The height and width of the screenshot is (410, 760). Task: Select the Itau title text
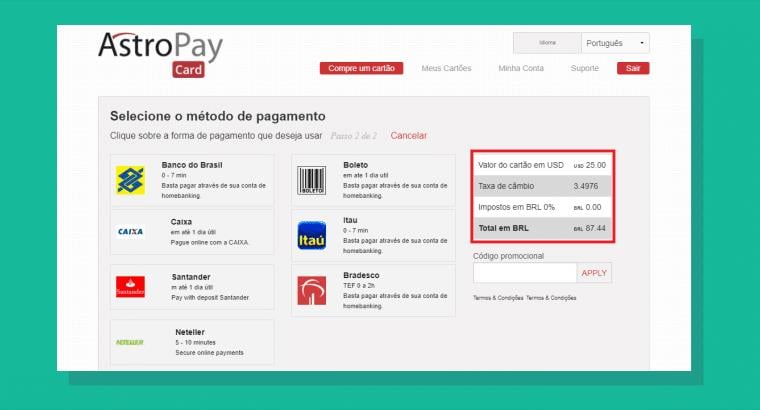(x=350, y=220)
